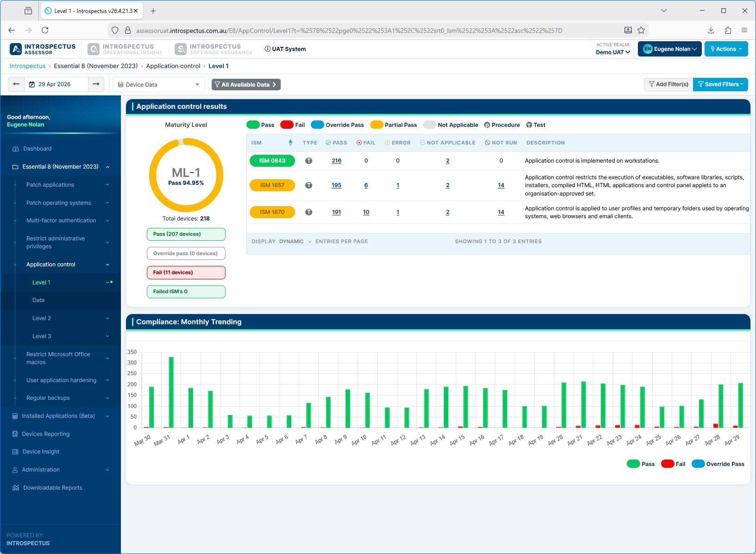Viewport: 756px width, 554px height.
Task: Click the 29 Apr 2026 date field
Action: pos(55,84)
